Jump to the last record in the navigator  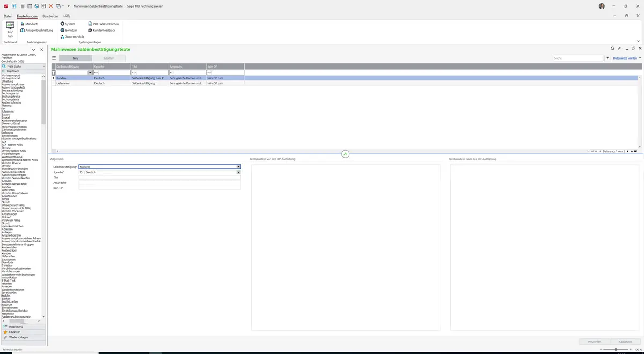pyautogui.click(x=635, y=151)
